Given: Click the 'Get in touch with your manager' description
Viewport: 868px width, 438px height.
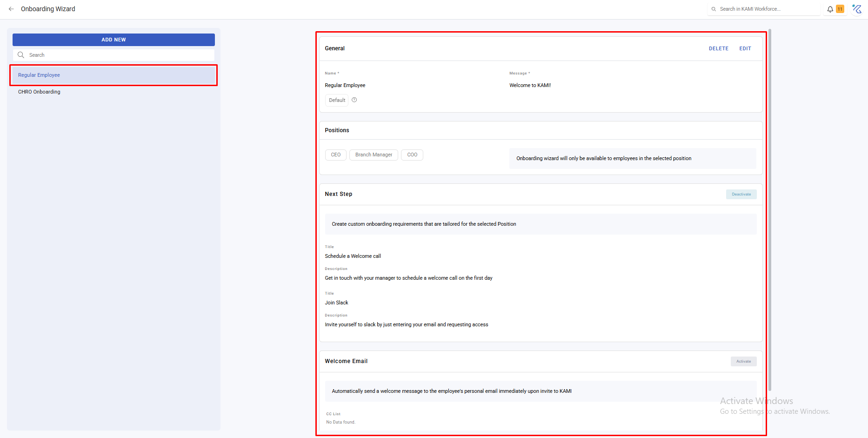Looking at the screenshot, I should click(408, 278).
